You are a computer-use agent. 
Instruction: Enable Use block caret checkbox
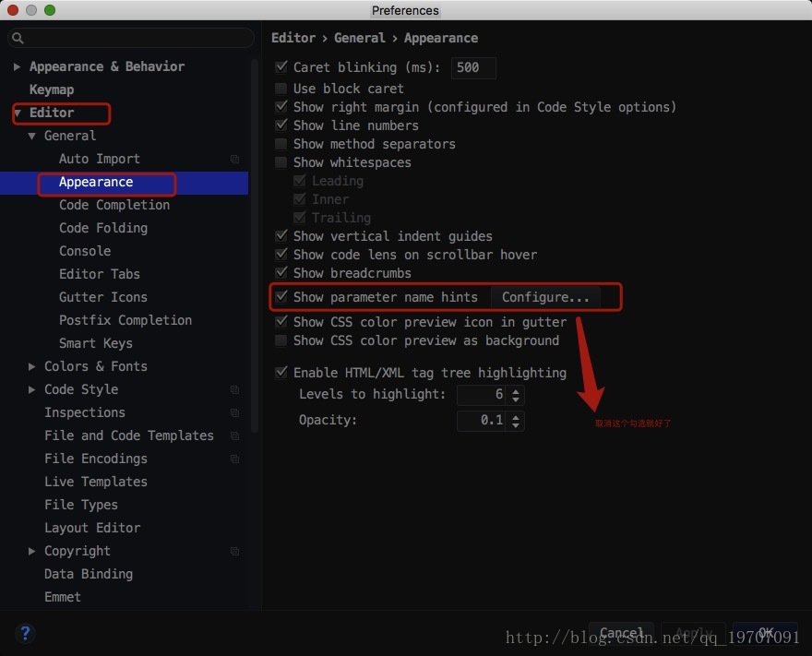pos(281,89)
